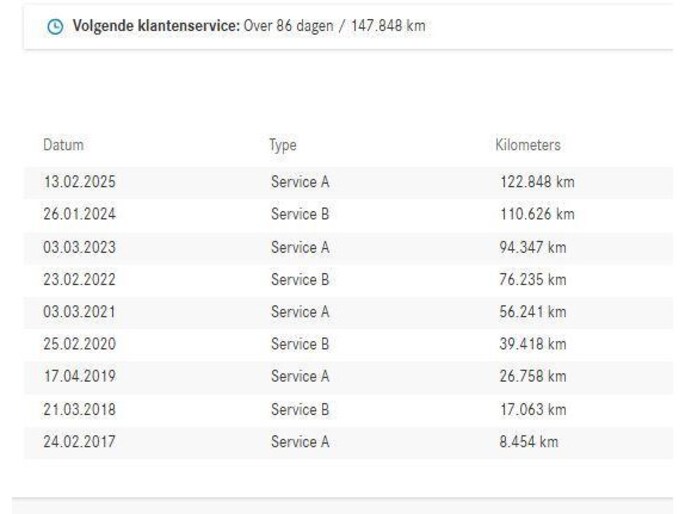
Task: Select the 110.626 km mileage cell
Action: pyautogui.click(x=537, y=214)
